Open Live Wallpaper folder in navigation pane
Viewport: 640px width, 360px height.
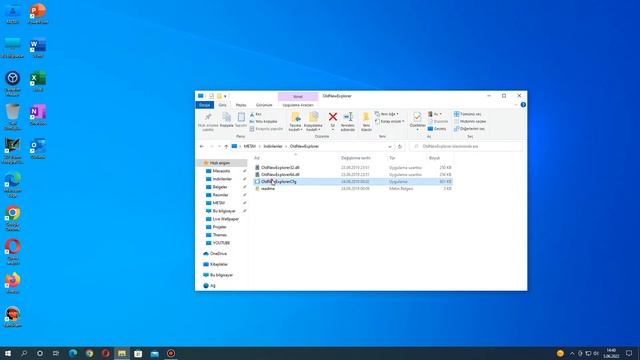coord(225,219)
